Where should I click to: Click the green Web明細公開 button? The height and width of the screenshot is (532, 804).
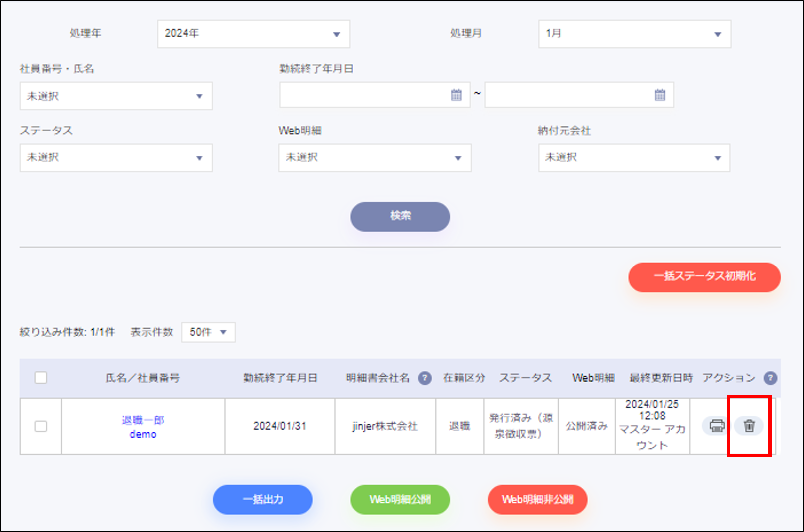click(x=400, y=499)
